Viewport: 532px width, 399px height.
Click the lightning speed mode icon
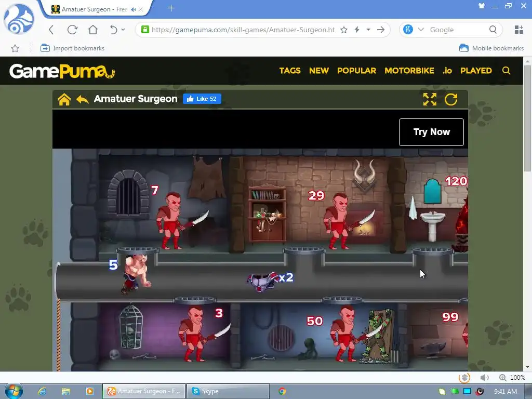click(x=357, y=30)
